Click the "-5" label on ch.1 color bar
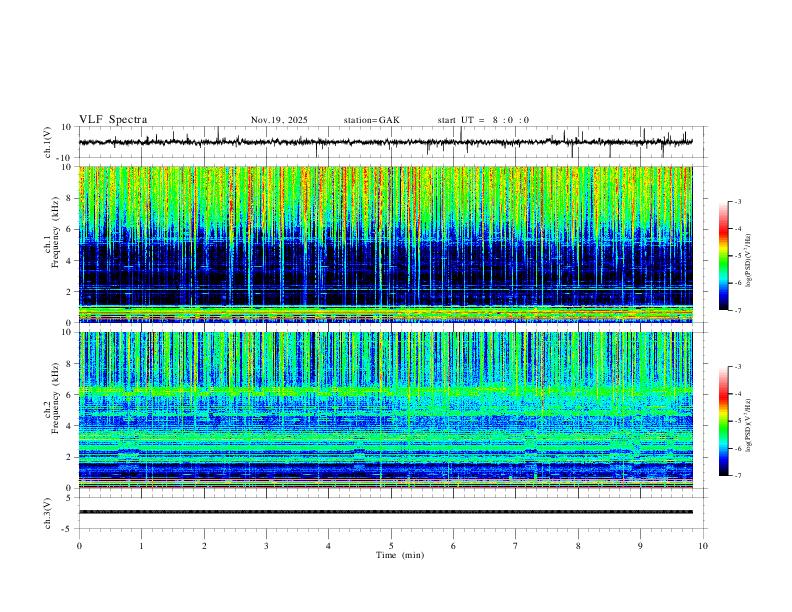 [x=738, y=256]
